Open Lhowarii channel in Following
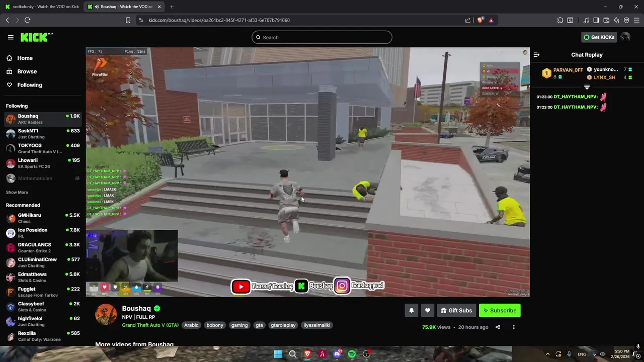Screen dimensions: 644x362 pos(43,163)
